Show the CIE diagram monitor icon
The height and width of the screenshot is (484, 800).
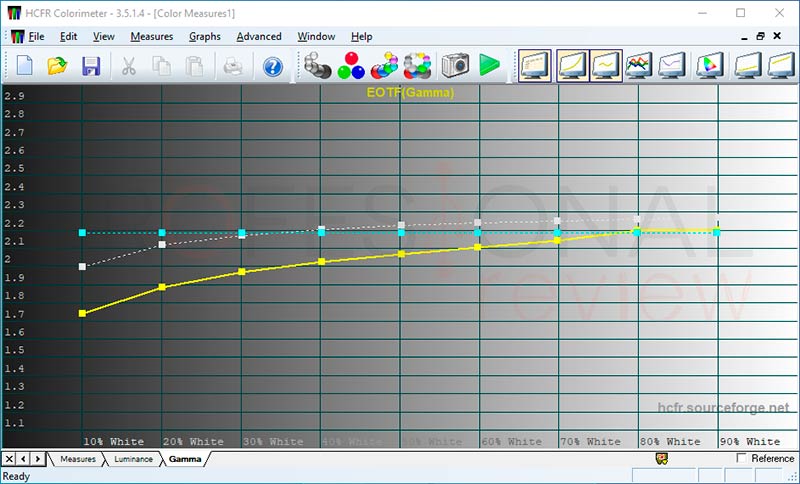coord(710,65)
